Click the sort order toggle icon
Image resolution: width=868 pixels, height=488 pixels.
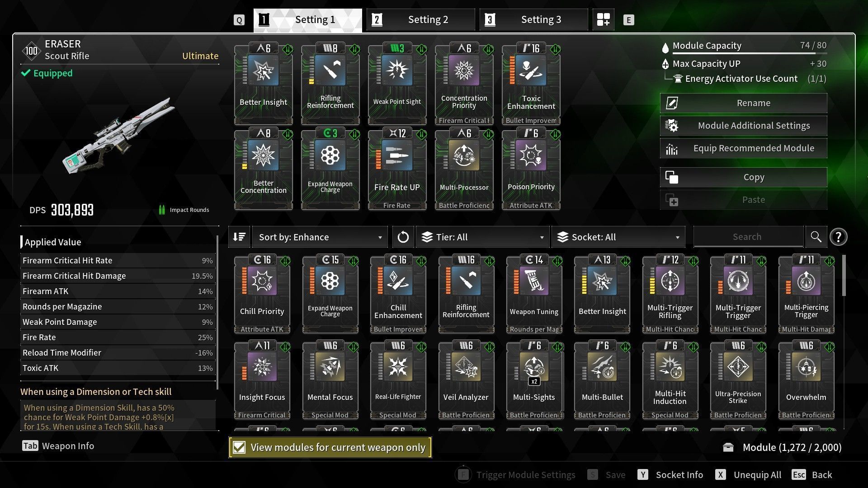coord(239,237)
